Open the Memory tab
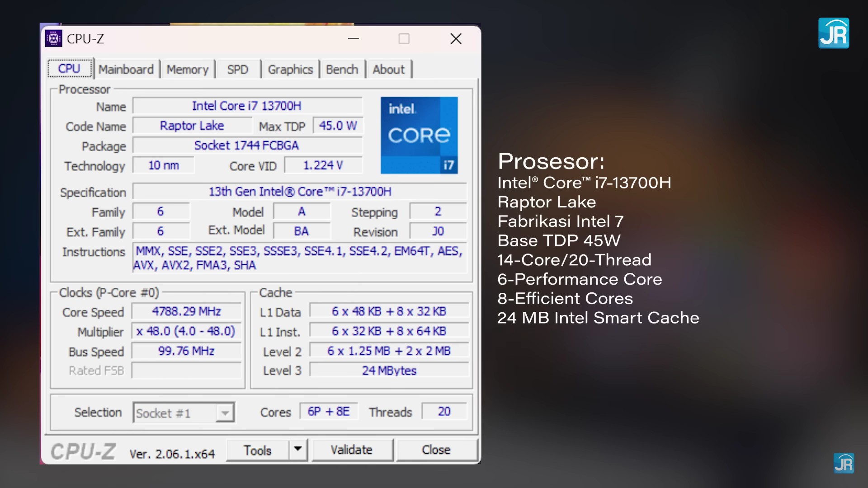 click(187, 70)
